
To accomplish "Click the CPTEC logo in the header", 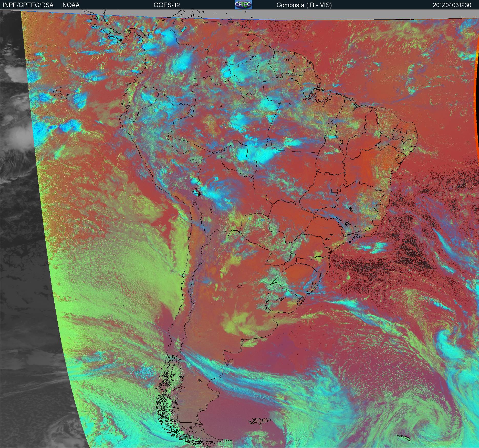I will pyautogui.click(x=243, y=5).
